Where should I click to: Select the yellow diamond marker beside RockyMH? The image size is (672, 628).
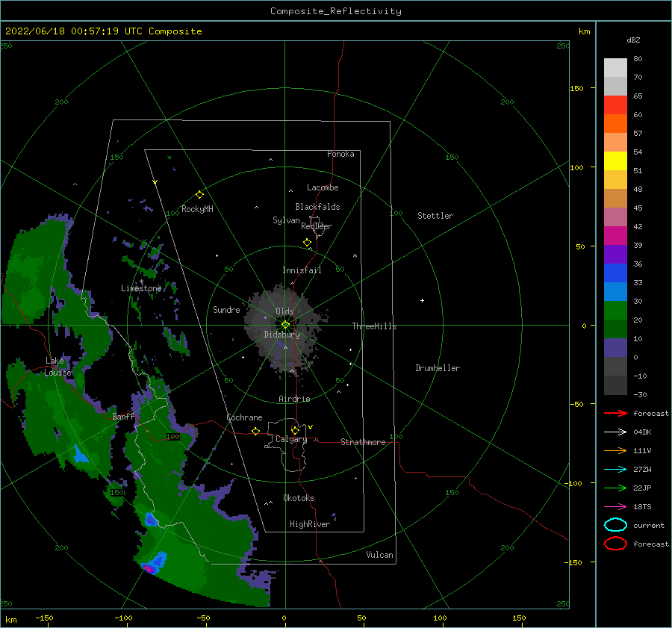coord(199,195)
